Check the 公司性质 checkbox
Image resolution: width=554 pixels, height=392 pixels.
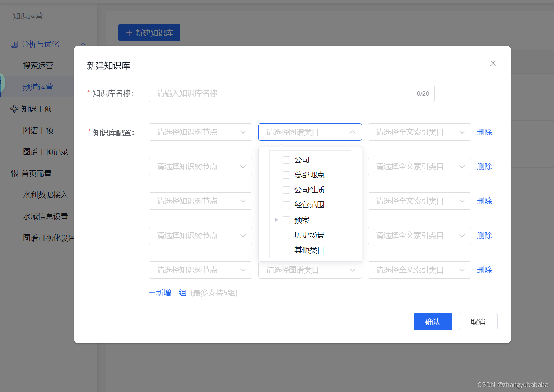click(286, 190)
